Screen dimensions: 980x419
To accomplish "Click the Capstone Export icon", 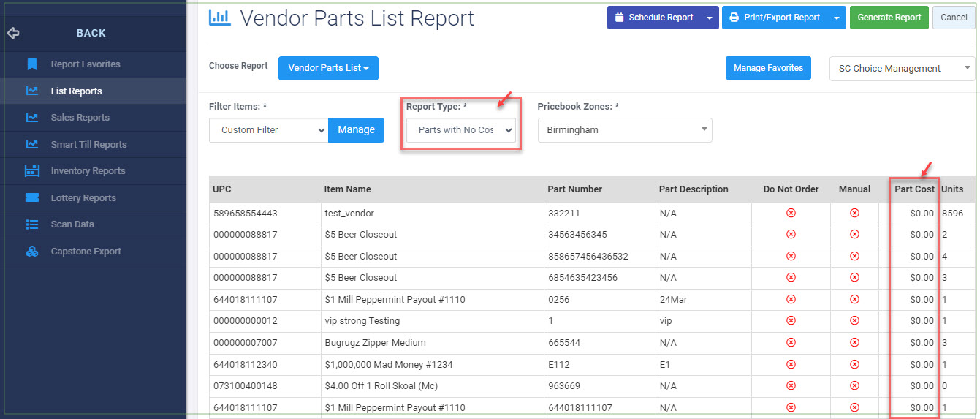I will coord(31,252).
